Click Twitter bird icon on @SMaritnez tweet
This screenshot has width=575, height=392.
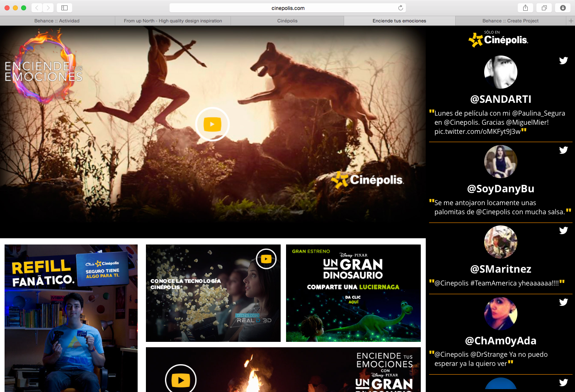[x=563, y=230]
